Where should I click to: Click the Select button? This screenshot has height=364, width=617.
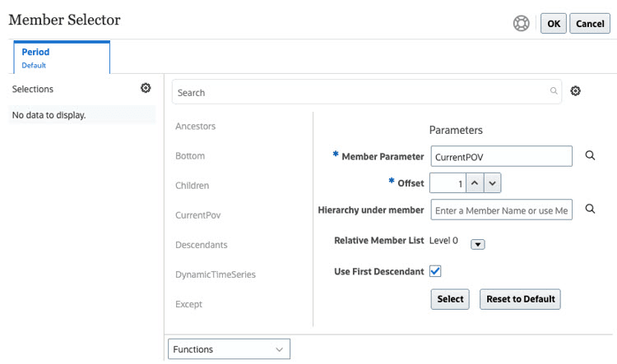coord(450,299)
